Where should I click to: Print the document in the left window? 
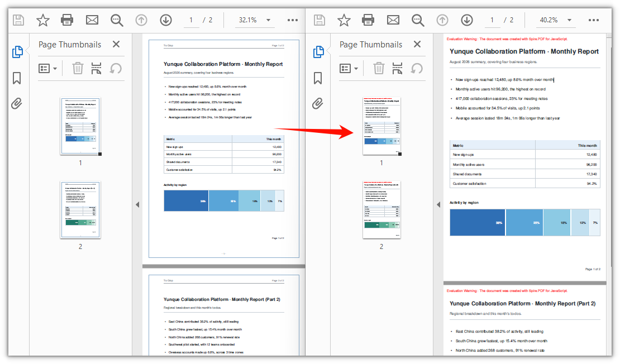tap(67, 20)
